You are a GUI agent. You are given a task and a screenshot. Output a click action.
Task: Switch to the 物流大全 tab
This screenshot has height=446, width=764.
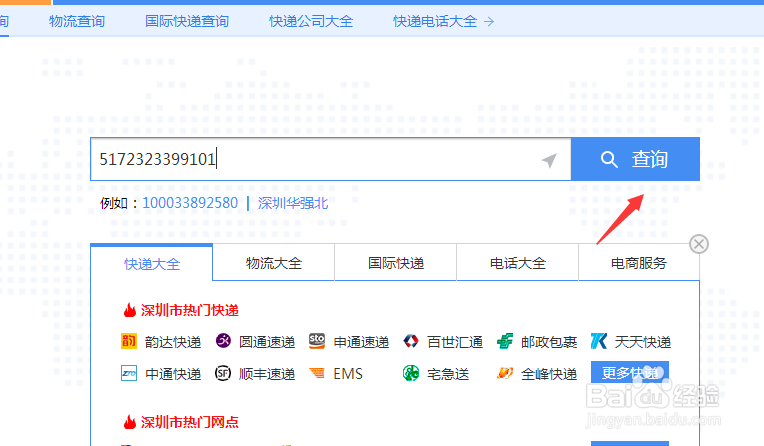pos(274,263)
